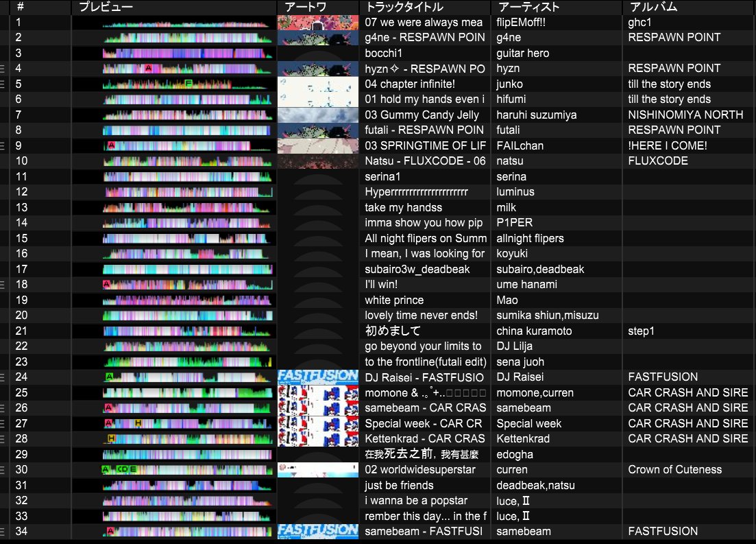Select track title i wanna be a popstar
This screenshot has width=756, height=544.
416,501
